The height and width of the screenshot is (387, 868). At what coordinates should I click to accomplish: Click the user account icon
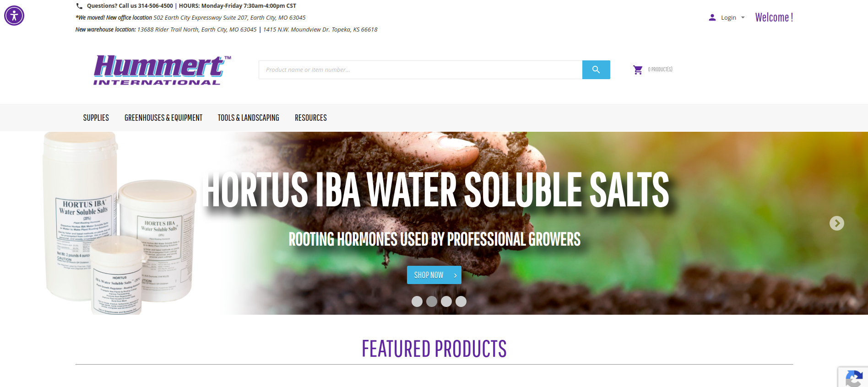[x=712, y=17]
